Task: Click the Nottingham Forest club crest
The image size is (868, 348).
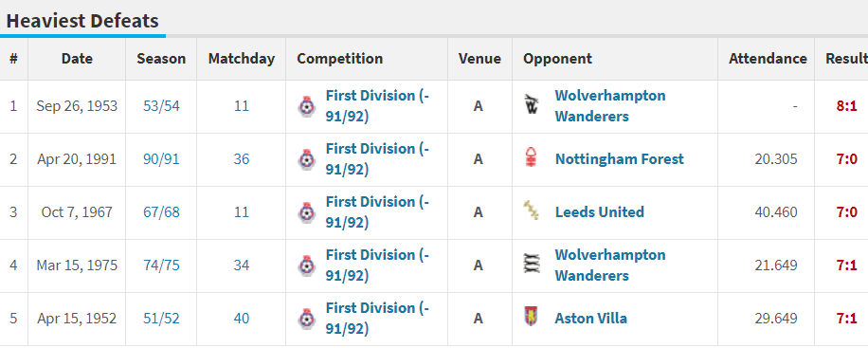Action: click(532, 158)
